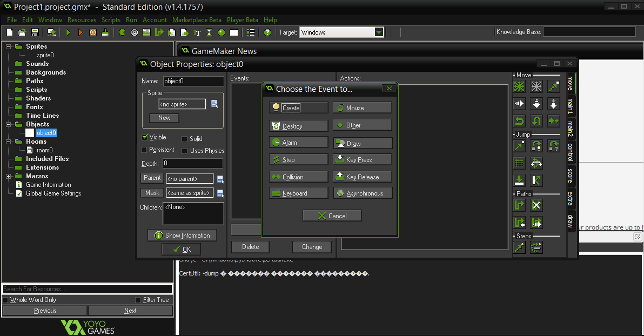Collapse the Sprites folder in tree

(x=9, y=46)
